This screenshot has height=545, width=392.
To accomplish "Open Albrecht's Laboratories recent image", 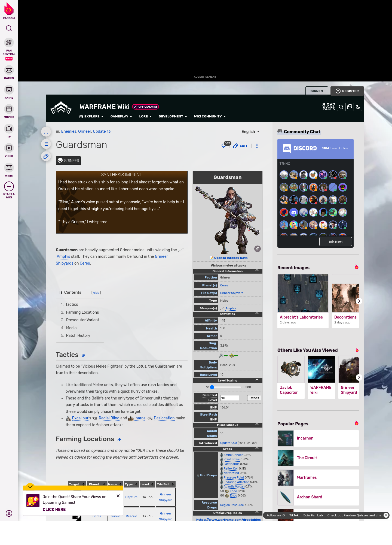I will [x=303, y=301].
